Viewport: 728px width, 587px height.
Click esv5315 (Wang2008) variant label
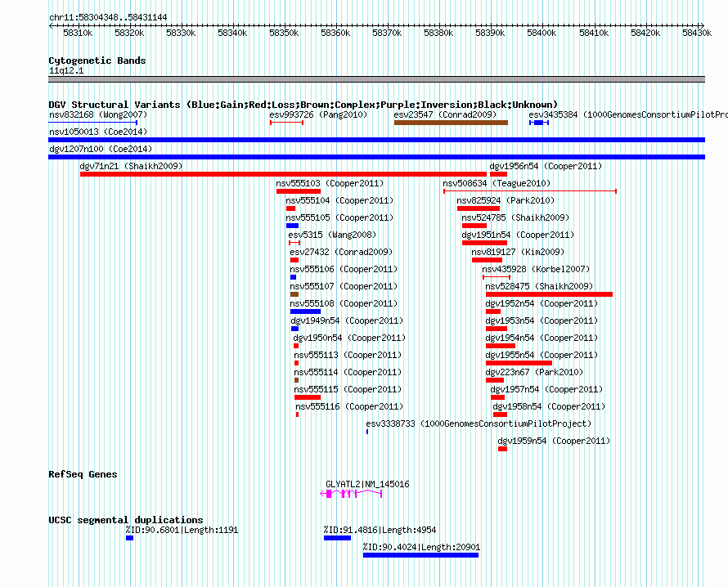pyautogui.click(x=332, y=235)
